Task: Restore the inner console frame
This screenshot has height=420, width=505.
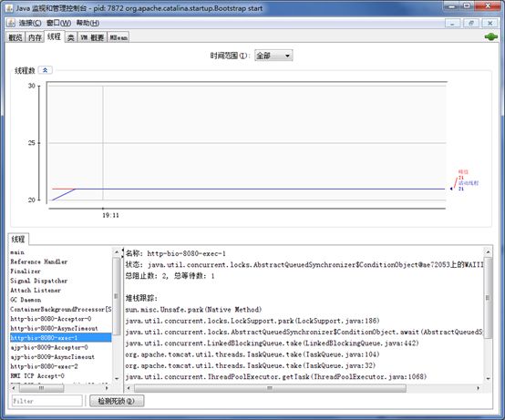Action: pos(471,23)
